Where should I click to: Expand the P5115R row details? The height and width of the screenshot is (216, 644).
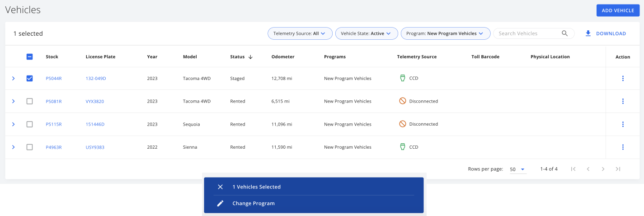click(13, 124)
